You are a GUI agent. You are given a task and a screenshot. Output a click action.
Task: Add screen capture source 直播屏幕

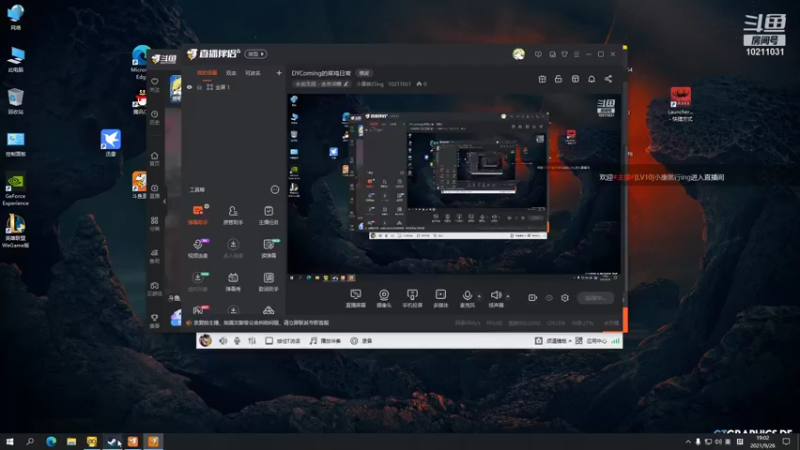coord(356,298)
